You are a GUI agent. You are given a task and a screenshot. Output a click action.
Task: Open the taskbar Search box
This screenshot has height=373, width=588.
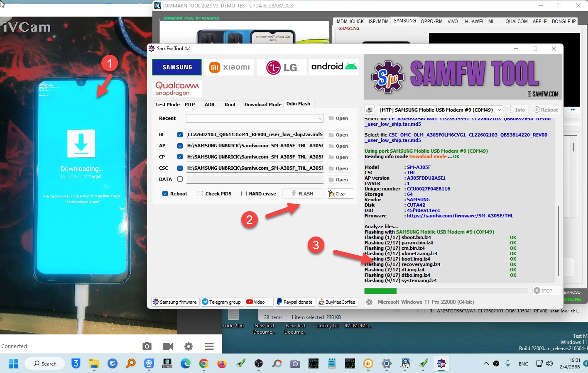pyautogui.click(x=45, y=364)
